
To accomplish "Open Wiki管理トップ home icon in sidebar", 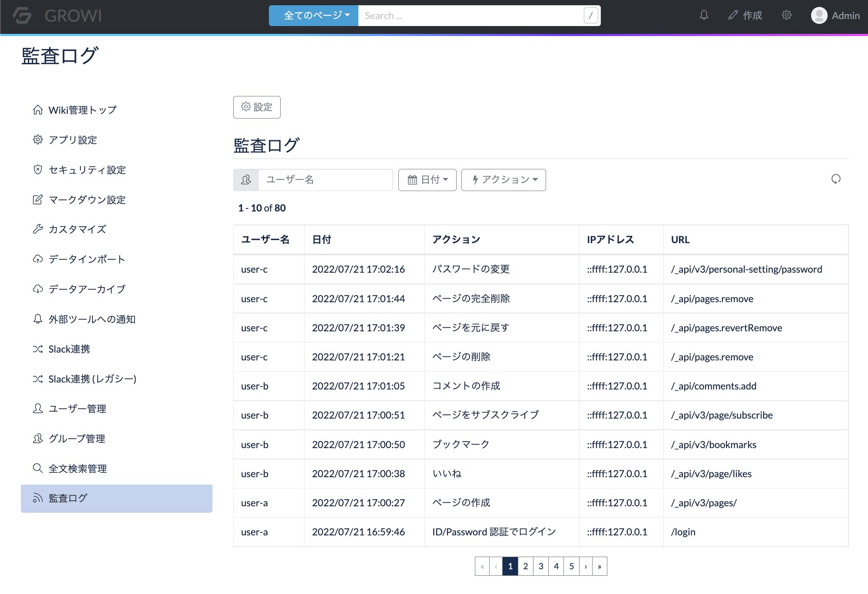I will pos(38,110).
